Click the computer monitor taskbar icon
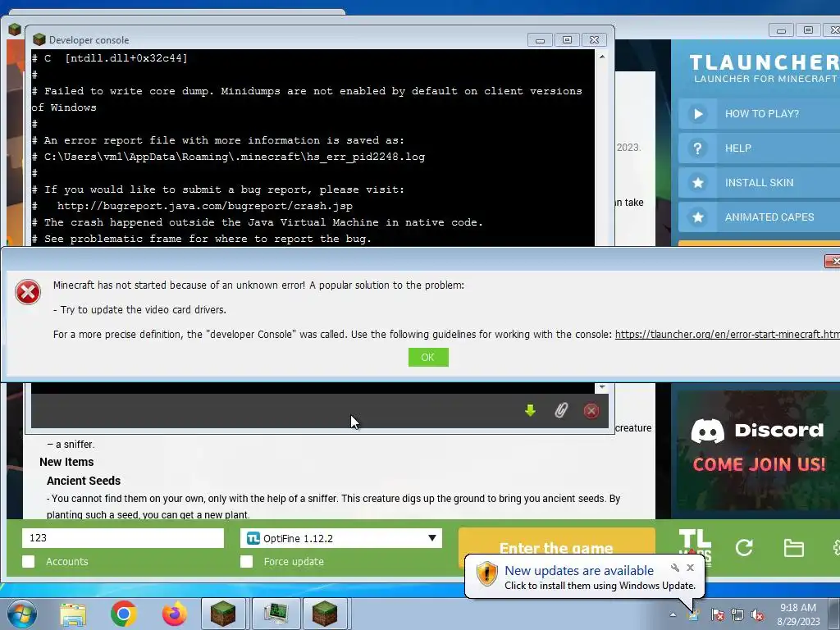This screenshot has height=630, width=840. tap(276, 614)
